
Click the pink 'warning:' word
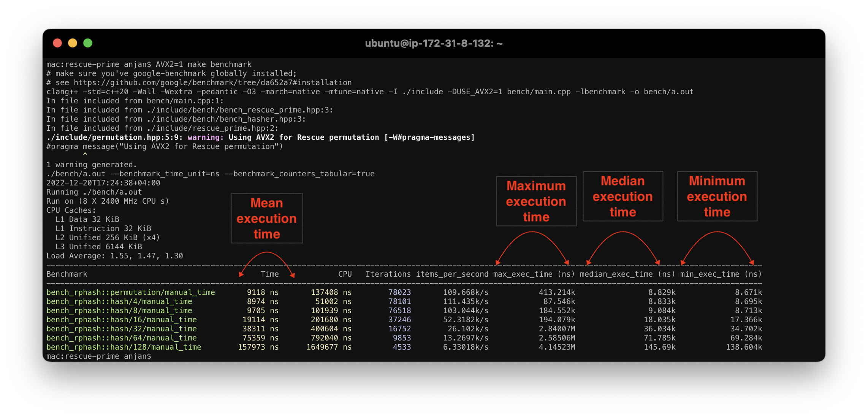coord(206,137)
